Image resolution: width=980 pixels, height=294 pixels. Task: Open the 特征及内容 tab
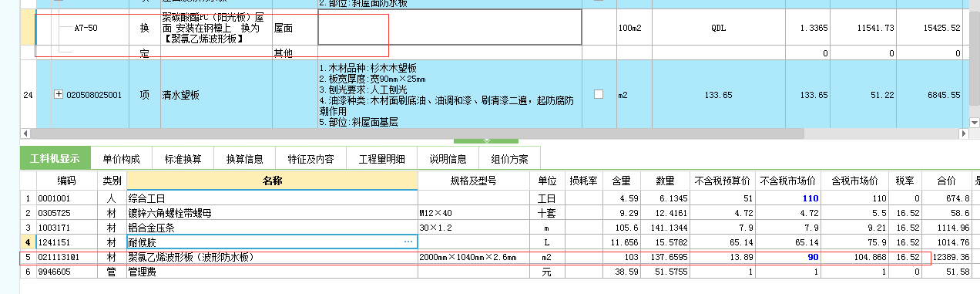[310, 159]
